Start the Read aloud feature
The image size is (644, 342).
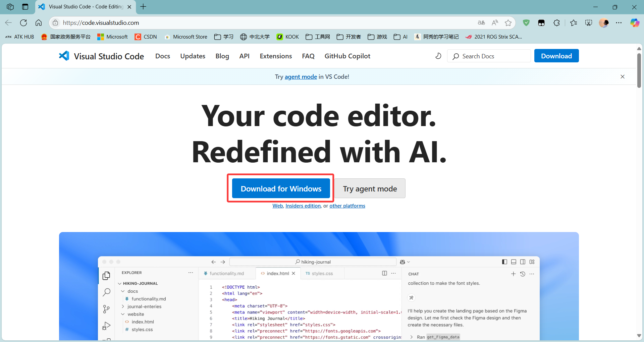(495, 23)
